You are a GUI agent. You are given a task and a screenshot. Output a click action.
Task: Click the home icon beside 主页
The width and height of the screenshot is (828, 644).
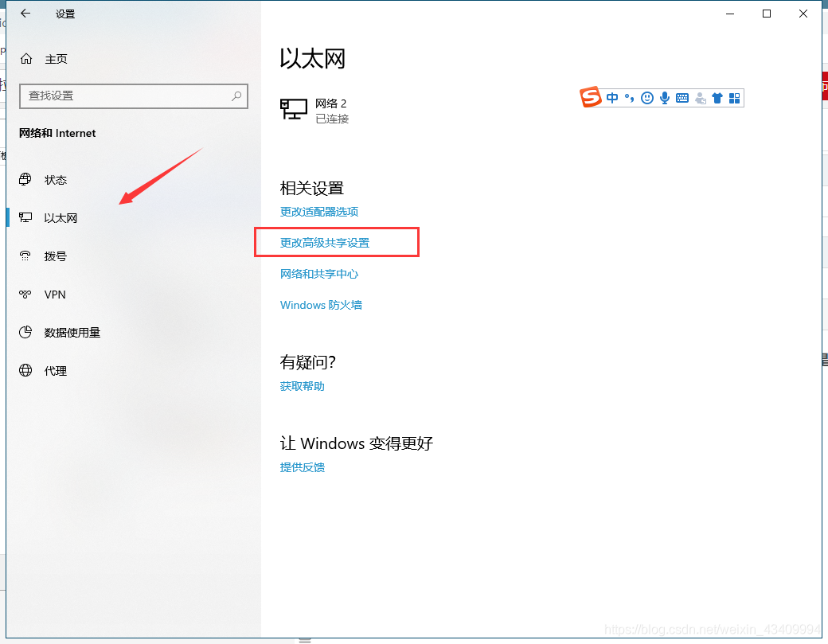point(25,59)
